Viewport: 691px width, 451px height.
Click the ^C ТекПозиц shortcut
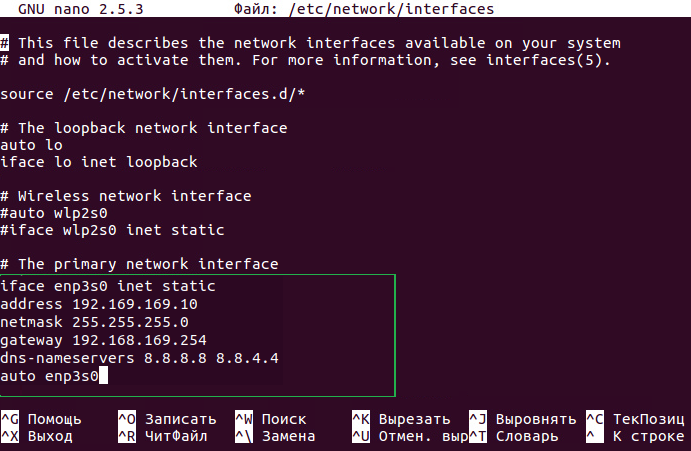[635, 419]
